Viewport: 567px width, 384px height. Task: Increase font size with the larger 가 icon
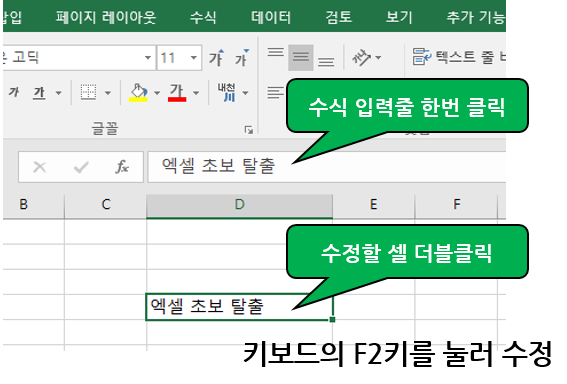click(217, 58)
